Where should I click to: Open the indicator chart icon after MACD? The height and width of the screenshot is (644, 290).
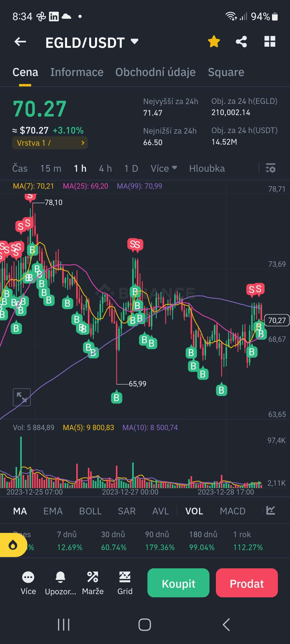pyautogui.click(x=270, y=511)
